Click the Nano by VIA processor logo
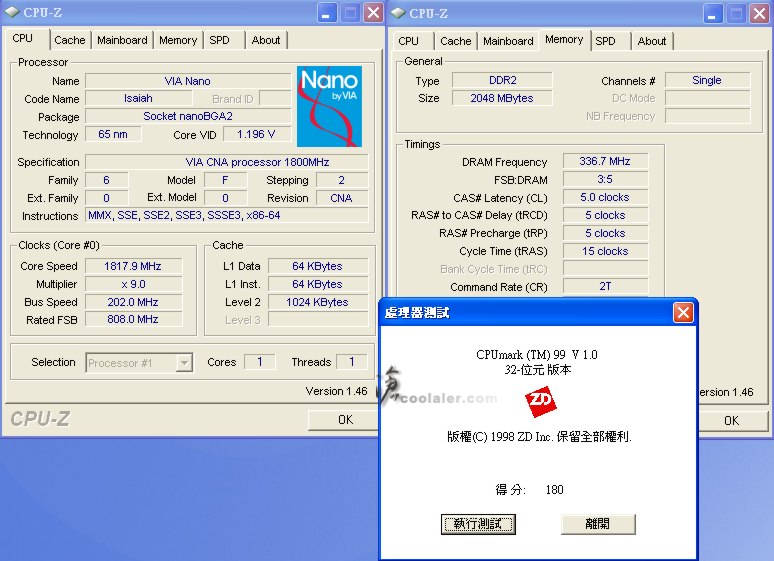Viewport: 774px width, 561px height. click(x=329, y=106)
